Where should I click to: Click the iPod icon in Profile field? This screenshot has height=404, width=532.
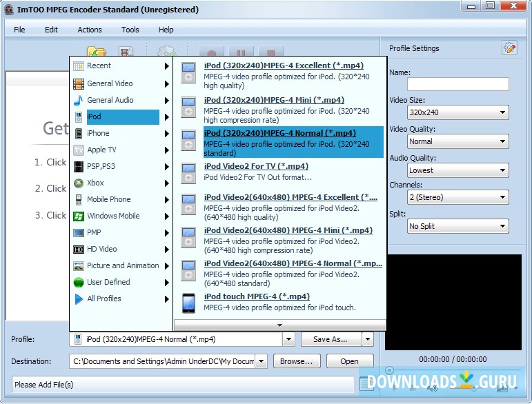coord(78,339)
